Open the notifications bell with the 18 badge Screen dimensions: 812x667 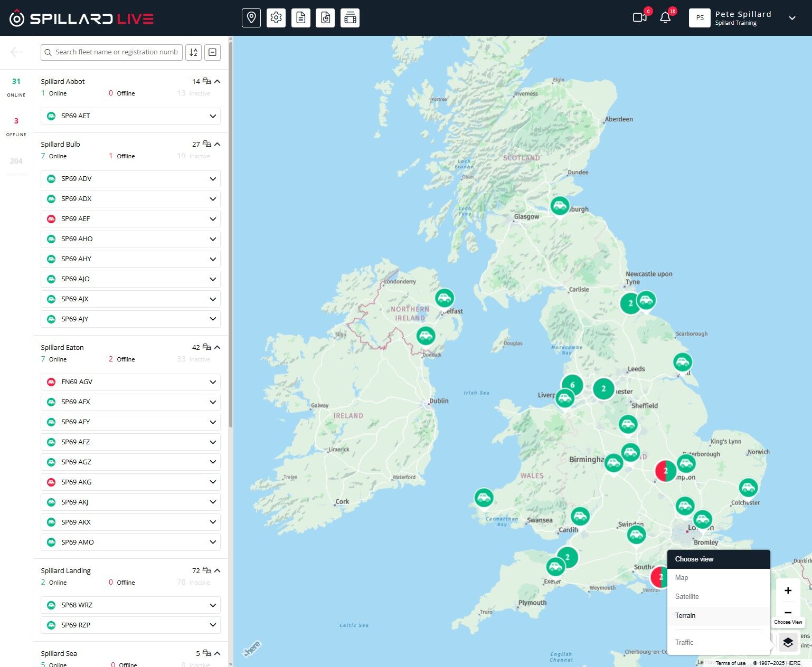pyautogui.click(x=665, y=17)
